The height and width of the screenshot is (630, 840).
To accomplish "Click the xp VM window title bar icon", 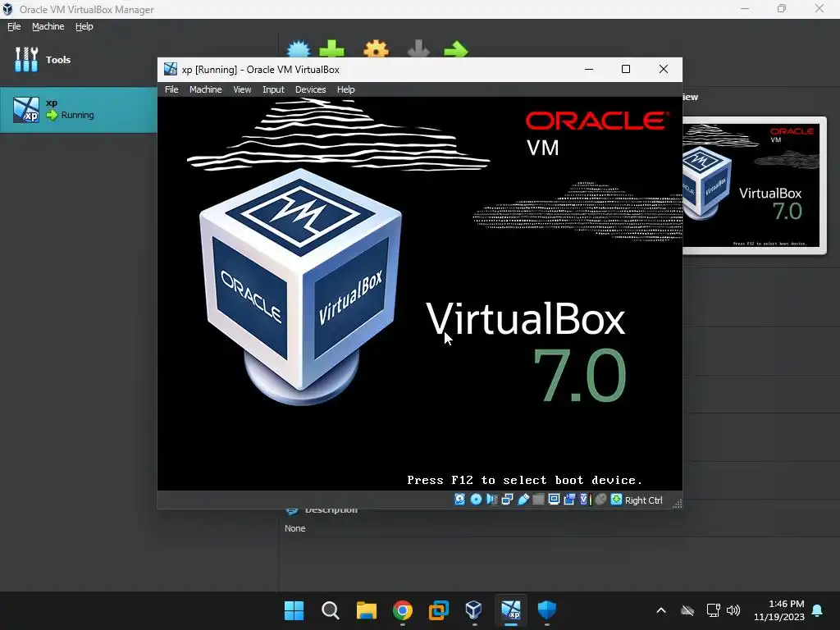I will click(171, 69).
